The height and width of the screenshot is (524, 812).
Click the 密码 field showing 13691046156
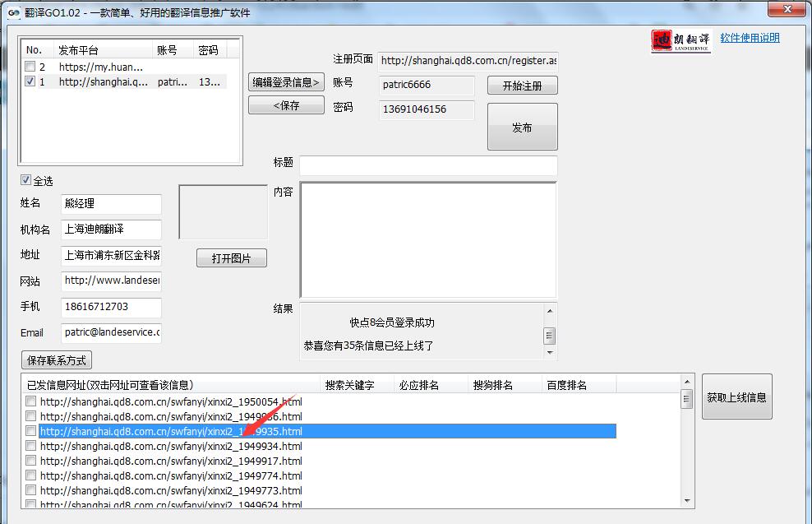pyautogui.click(x=427, y=109)
